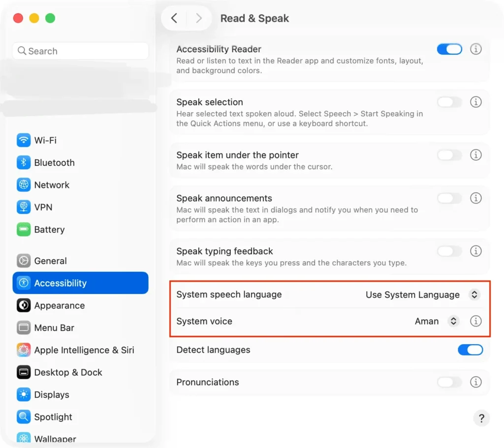This screenshot has width=504, height=448.
Task: Select Desktop & Dock in the sidebar
Action: [x=68, y=372]
